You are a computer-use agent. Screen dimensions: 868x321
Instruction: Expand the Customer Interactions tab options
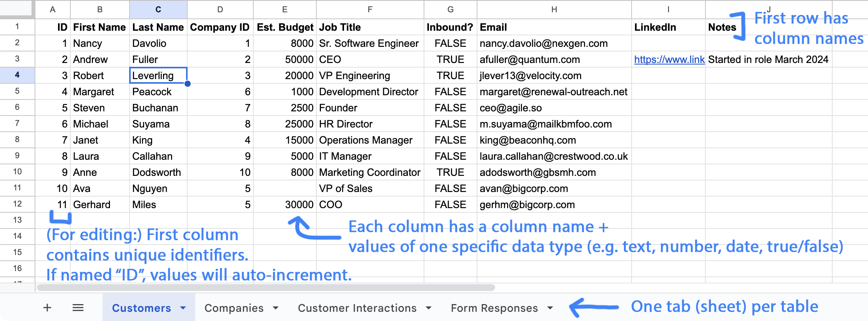(429, 308)
